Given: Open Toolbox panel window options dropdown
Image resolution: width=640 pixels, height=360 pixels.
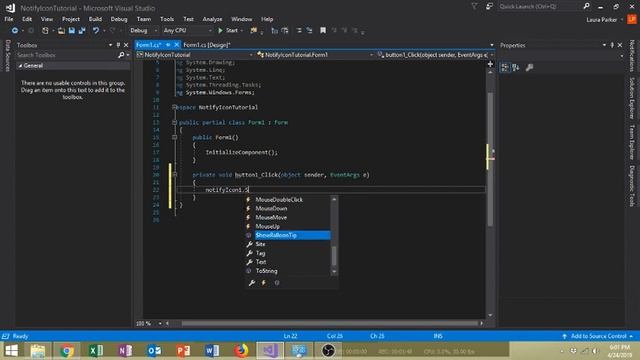Looking at the screenshot, I should tap(110, 45).
